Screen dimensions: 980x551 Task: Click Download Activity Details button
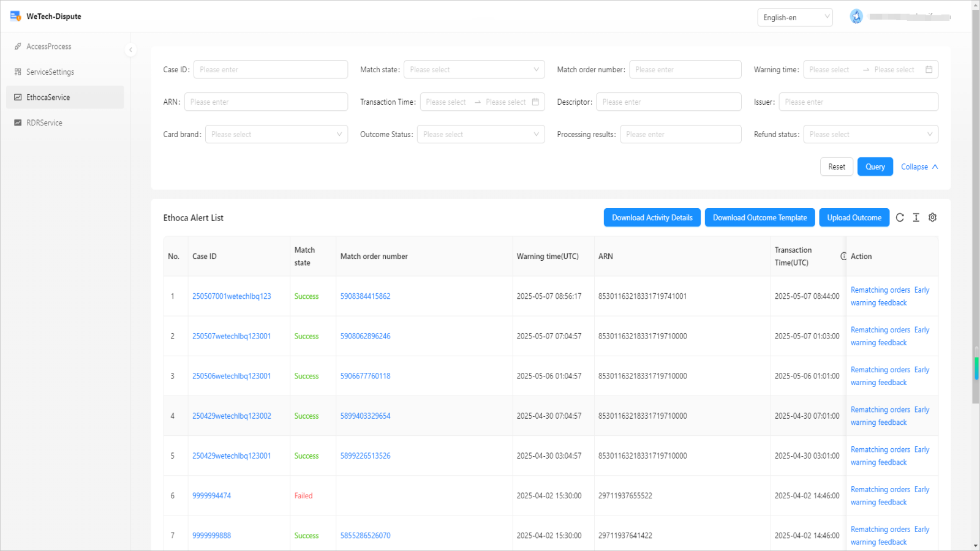tap(652, 218)
